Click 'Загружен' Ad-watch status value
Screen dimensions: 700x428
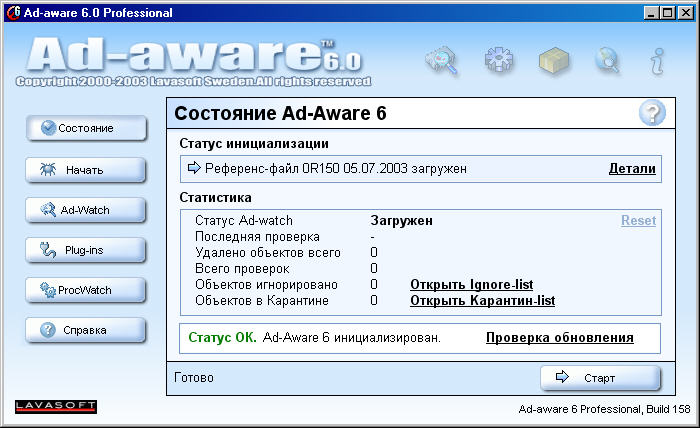tap(401, 221)
